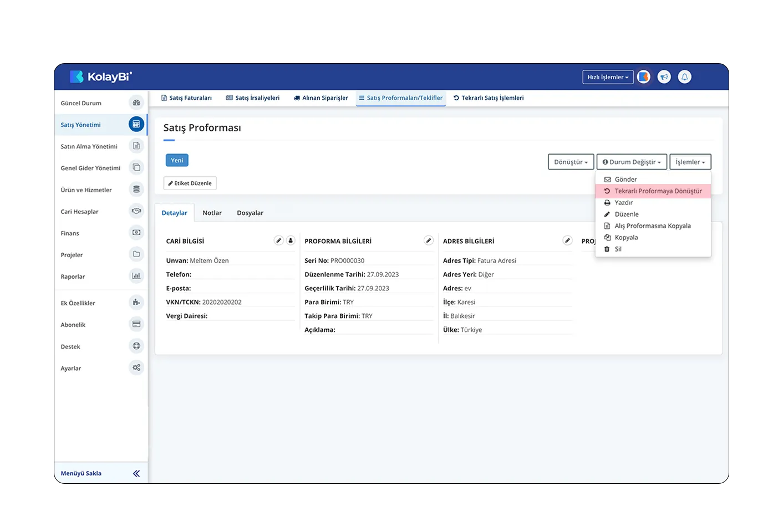Click the Ülke value Türkiye

[471, 330]
